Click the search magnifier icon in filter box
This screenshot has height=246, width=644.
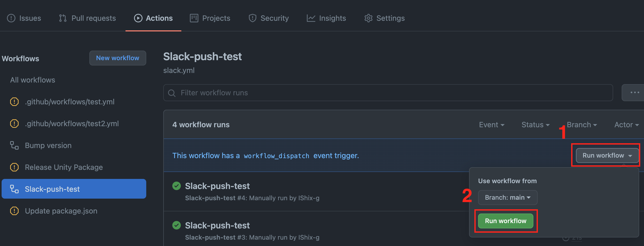(x=172, y=93)
